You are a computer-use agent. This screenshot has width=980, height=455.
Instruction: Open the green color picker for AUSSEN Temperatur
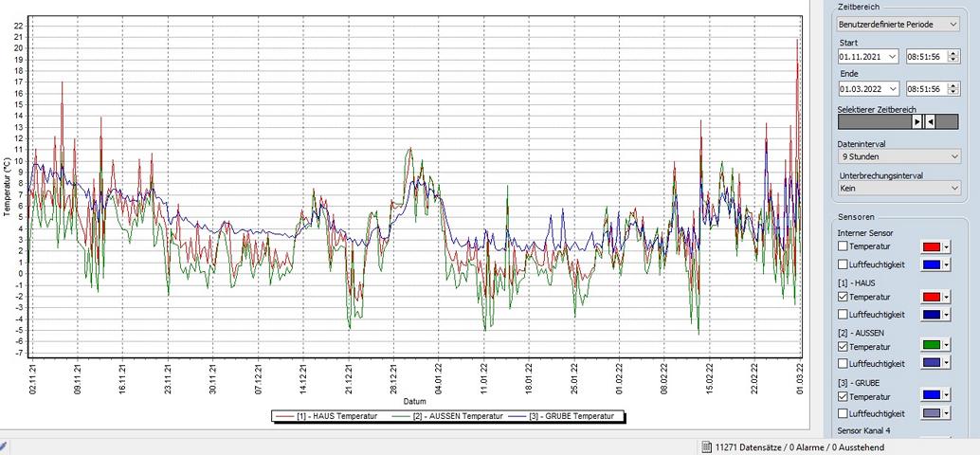pyautogui.click(x=935, y=346)
